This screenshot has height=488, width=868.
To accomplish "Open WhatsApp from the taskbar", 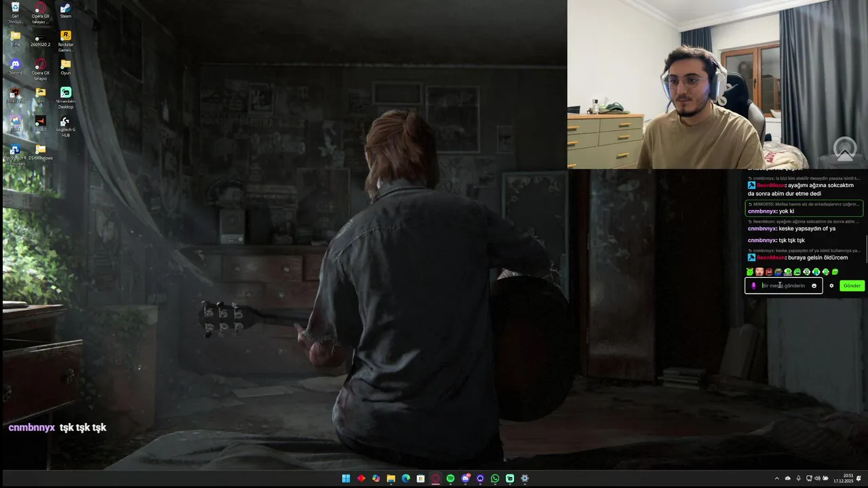I will pyautogui.click(x=495, y=479).
